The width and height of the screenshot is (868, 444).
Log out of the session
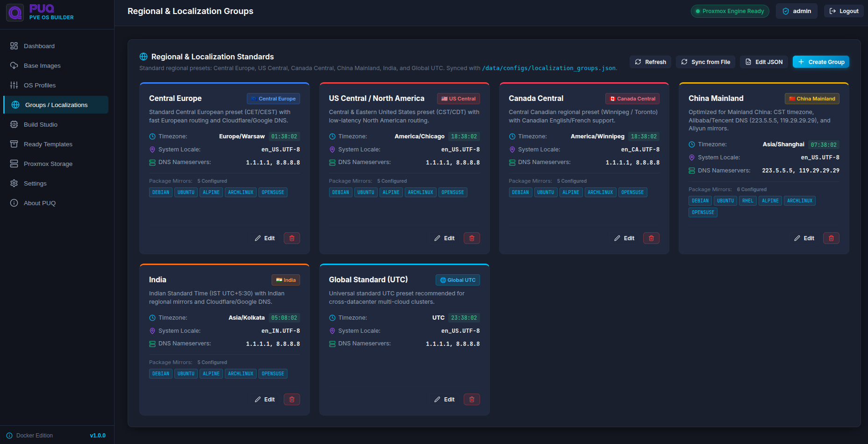844,11
